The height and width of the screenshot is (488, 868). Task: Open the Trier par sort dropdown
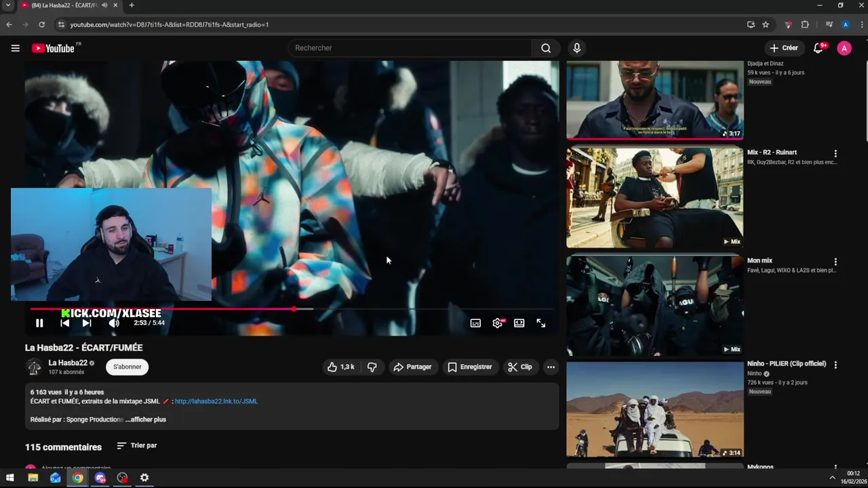pyautogui.click(x=136, y=445)
